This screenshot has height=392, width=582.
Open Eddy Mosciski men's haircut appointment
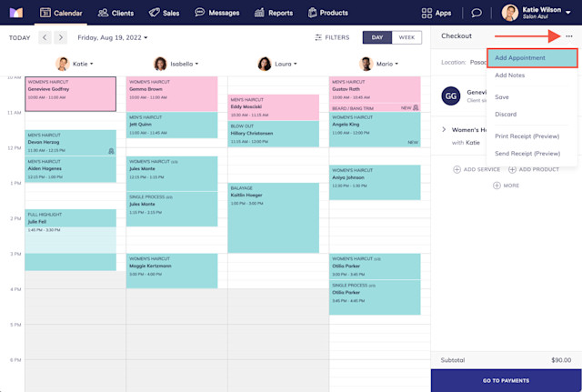click(274, 107)
